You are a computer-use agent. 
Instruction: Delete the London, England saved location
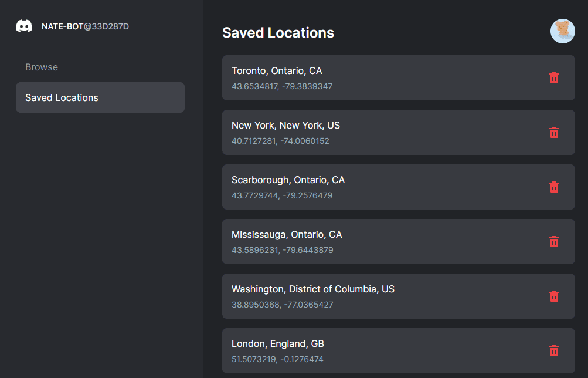(x=553, y=350)
